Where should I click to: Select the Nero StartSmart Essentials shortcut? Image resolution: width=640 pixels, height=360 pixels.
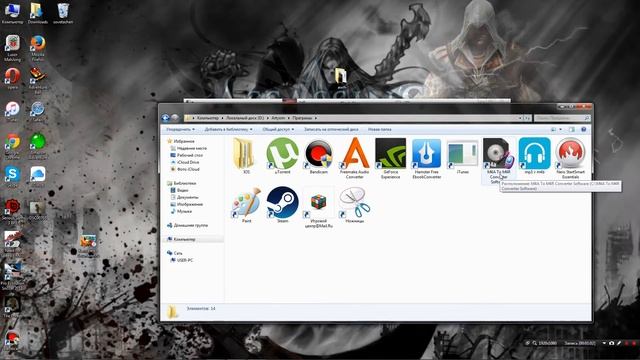[x=570, y=158]
